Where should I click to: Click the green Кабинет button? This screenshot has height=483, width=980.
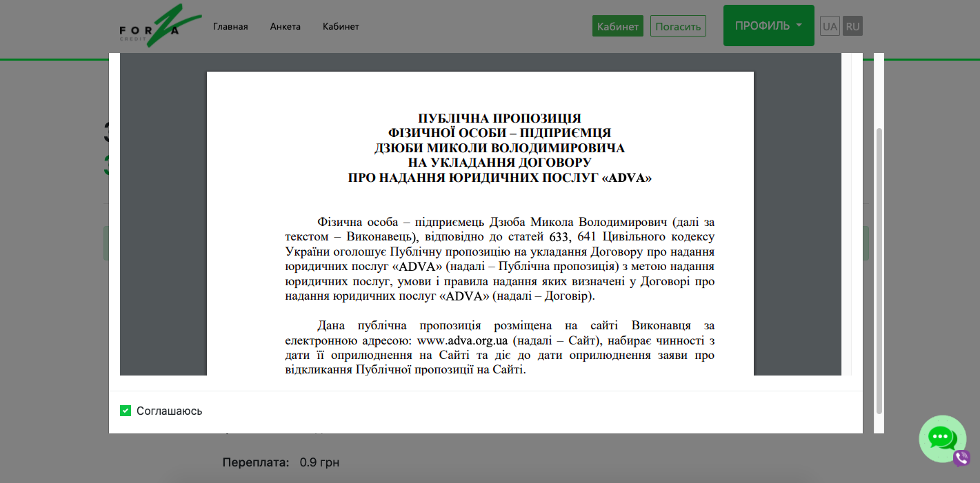[618, 26]
